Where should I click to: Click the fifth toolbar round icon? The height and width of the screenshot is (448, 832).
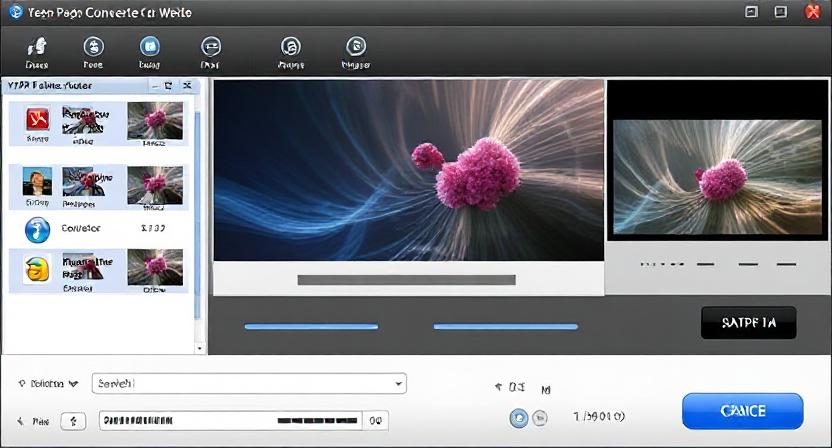tap(291, 47)
